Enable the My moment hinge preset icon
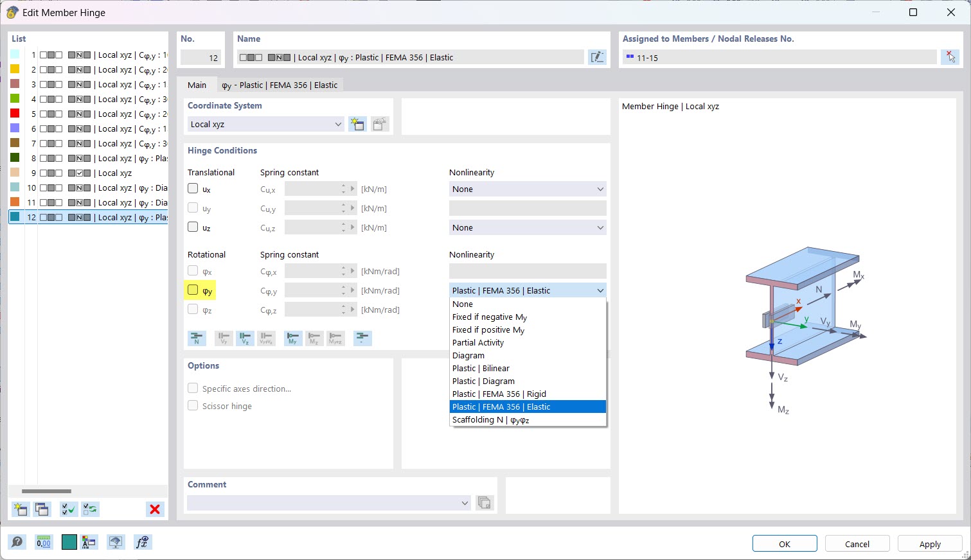 click(x=292, y=338)
